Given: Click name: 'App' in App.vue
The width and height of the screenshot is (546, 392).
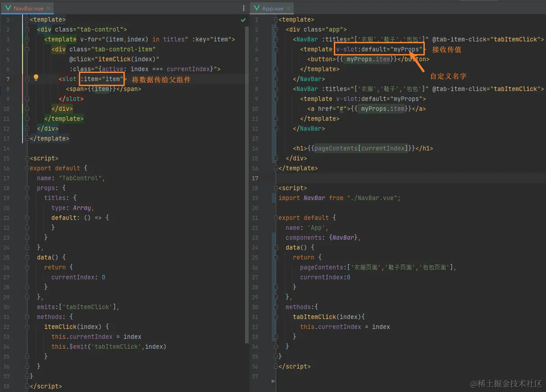Looking at the screenshot, I should coord(307,228).
